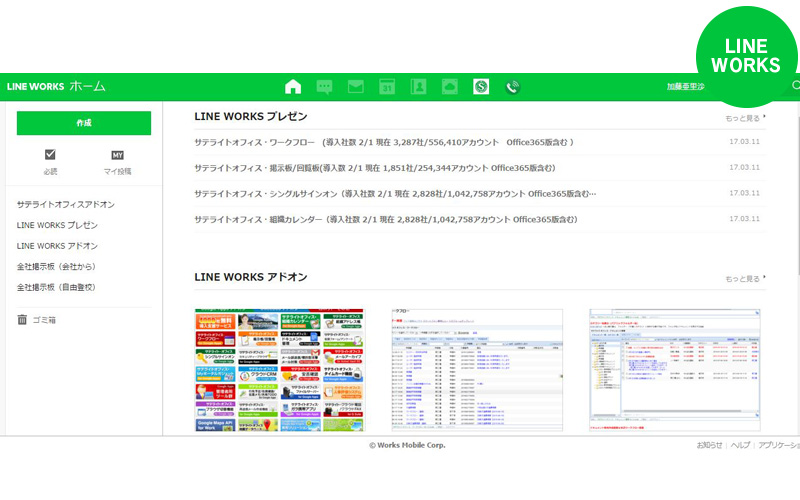Click the お知らせ footer link

tap(710, 445)
